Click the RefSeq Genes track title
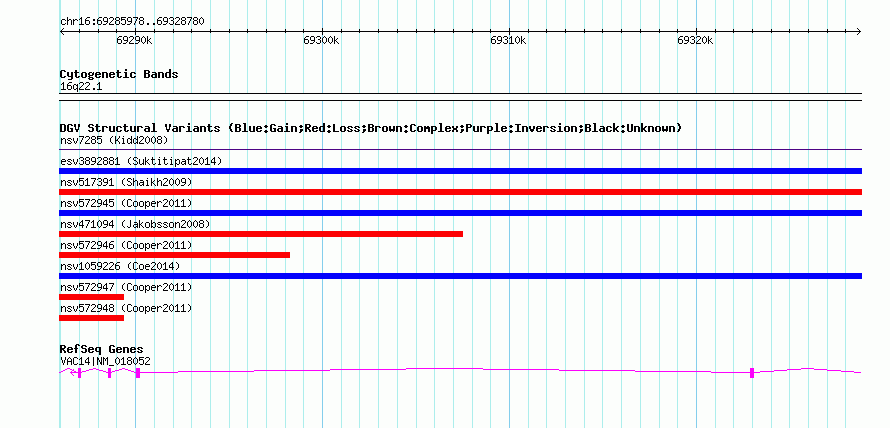This screenshot has width=890, height=428. click(102, 349)
